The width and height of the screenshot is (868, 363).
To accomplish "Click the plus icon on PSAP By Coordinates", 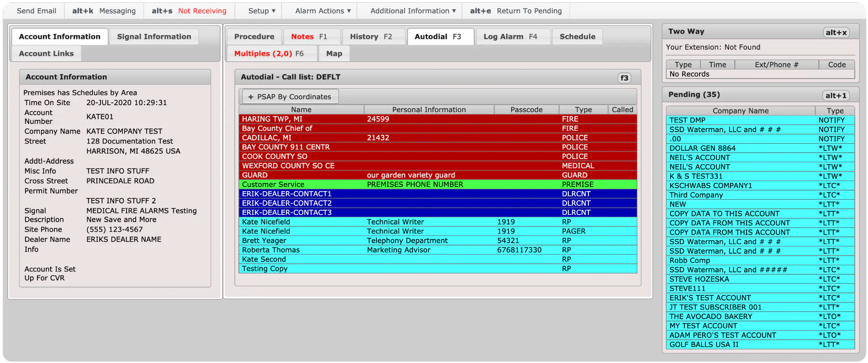I will 250,97.
